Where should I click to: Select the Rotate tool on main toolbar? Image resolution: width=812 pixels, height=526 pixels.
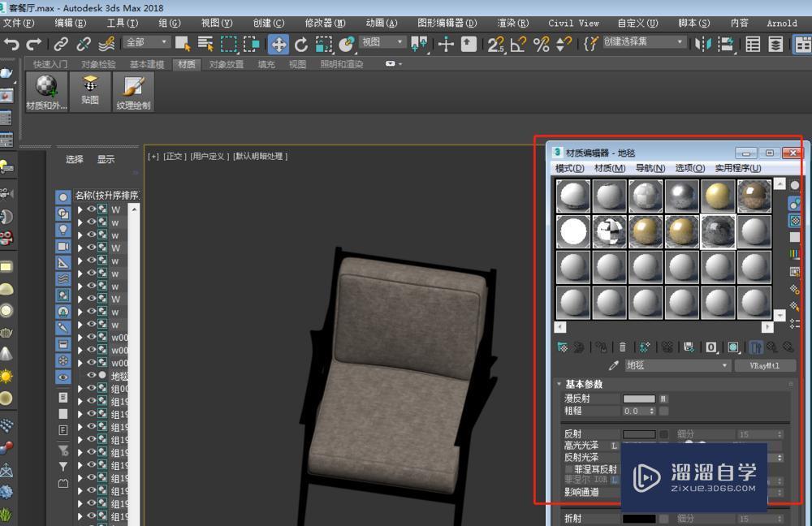pyautogui.click(x=301, y=45)
